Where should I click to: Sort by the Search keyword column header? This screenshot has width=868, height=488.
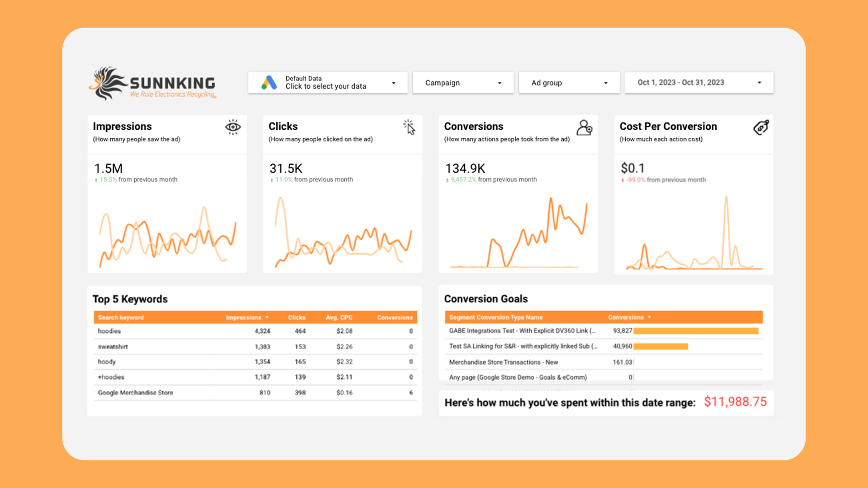121,318
